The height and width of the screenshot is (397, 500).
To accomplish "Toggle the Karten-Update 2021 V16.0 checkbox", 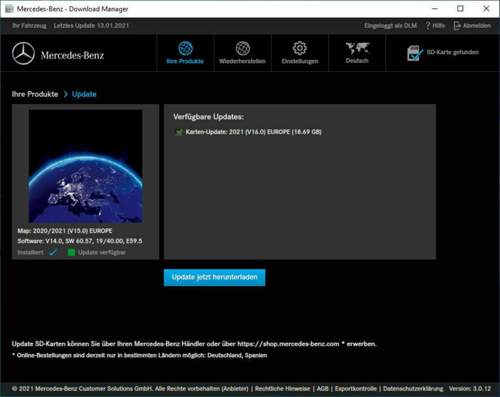I will (x=179, y=132).
